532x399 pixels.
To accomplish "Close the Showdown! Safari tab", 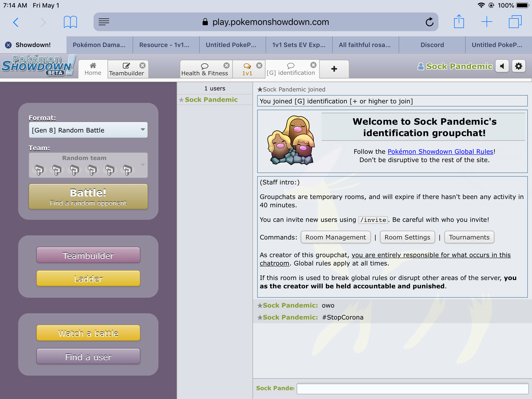I will (x=8, y=45).
